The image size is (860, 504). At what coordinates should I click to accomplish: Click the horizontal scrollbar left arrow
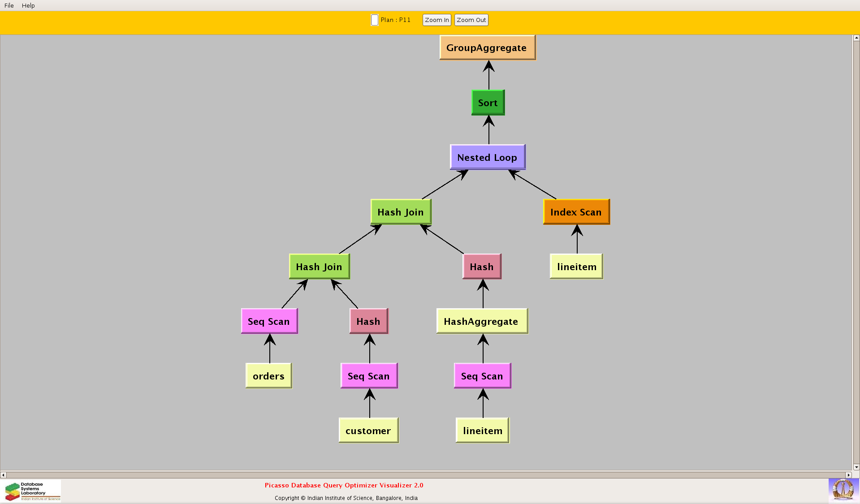[x=4, y=475]
